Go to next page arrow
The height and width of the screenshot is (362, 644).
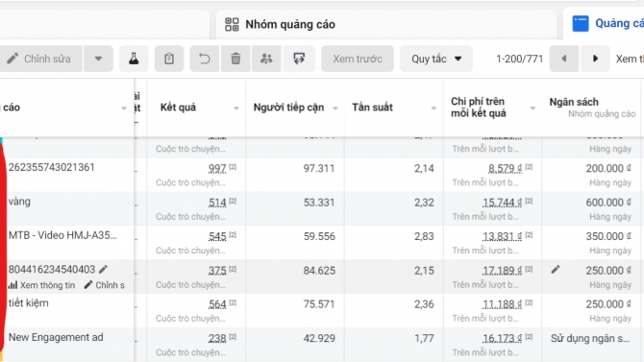point(595,59)
